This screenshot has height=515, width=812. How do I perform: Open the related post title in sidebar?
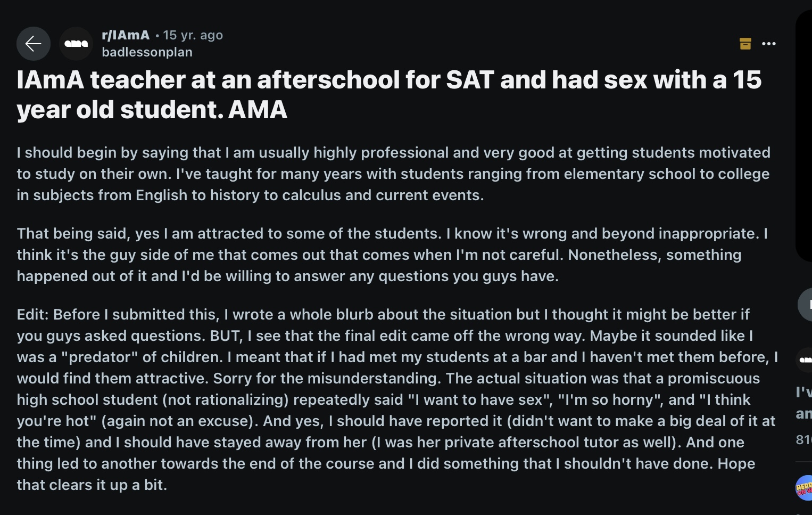(803, 403)
